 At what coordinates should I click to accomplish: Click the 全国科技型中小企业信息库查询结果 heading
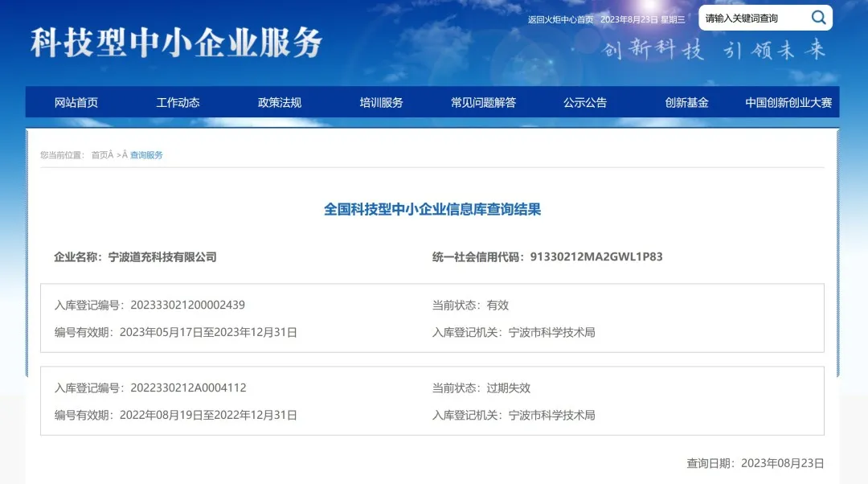coord(432,209)
